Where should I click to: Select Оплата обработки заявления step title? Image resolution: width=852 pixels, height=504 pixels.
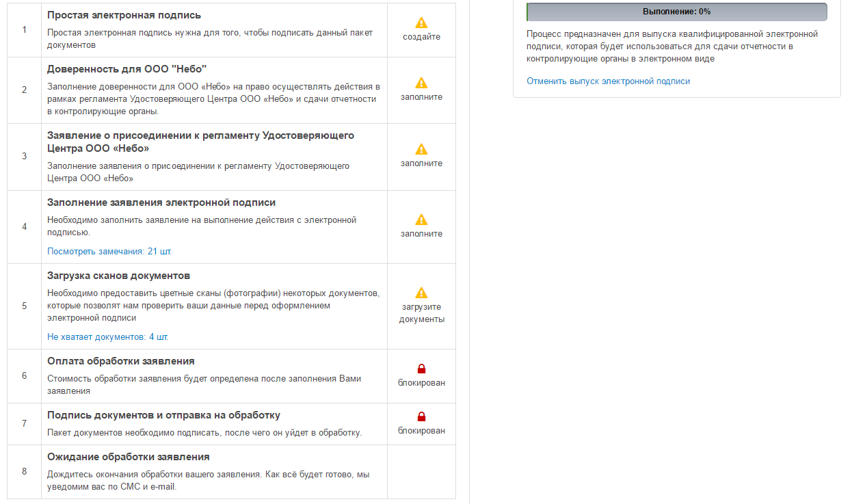(x=121, y=361)
